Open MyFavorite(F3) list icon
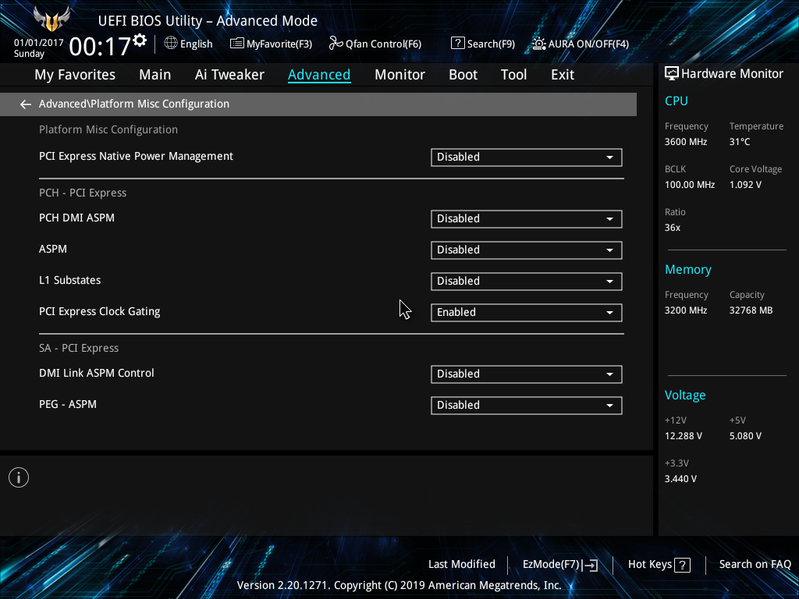The image size is (799, 599). (236, 43)
